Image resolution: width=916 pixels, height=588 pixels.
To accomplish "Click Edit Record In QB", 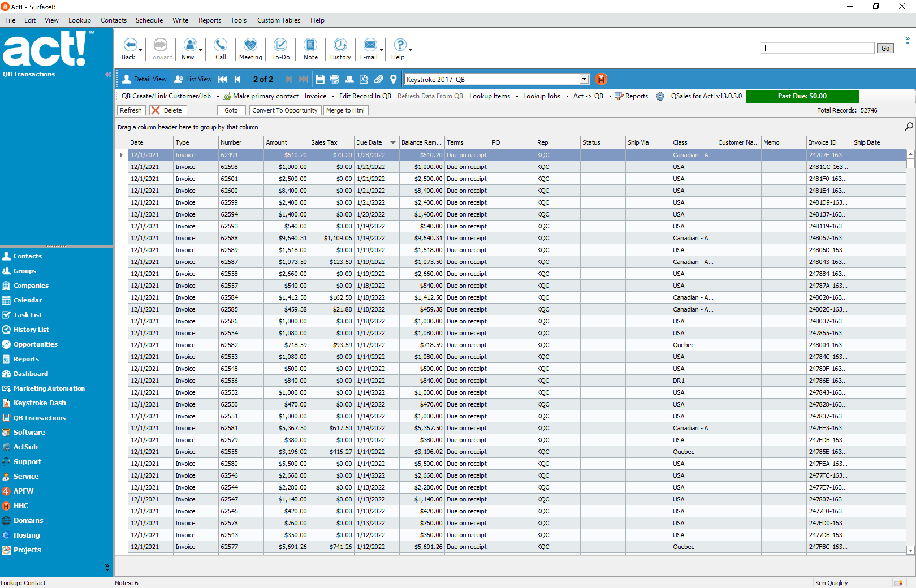I will (365, 96).
